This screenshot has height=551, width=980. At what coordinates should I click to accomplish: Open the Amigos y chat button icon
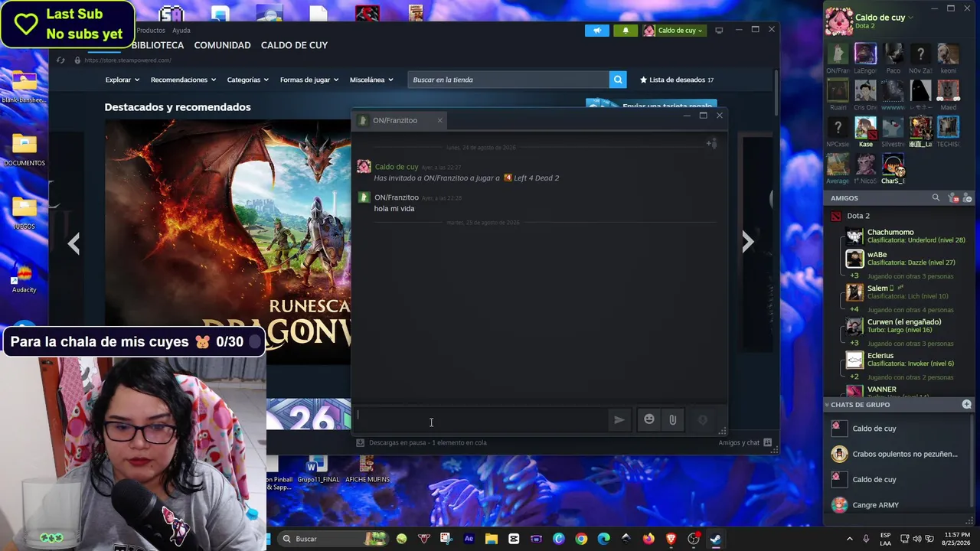point(767,442)
